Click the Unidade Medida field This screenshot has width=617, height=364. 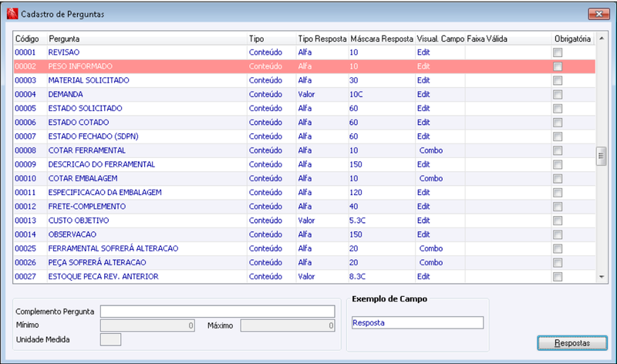point(110,339)
